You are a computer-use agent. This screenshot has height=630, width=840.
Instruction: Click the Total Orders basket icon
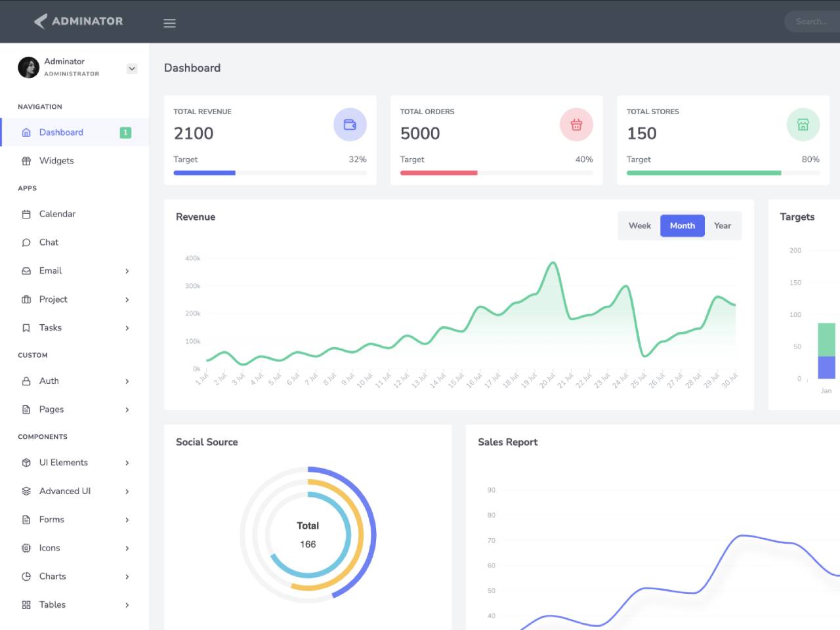tap(576, 125)
